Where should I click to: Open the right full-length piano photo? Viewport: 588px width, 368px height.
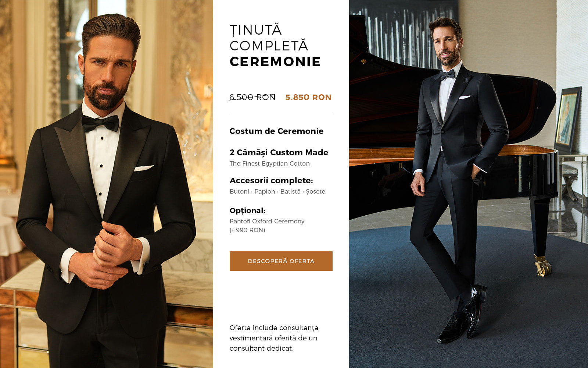469,184
